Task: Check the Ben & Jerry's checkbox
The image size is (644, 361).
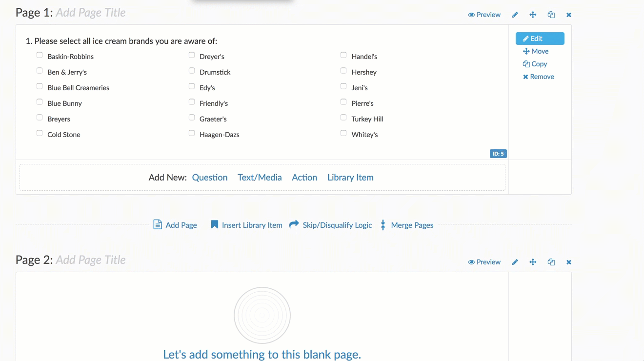Action: 40,71
